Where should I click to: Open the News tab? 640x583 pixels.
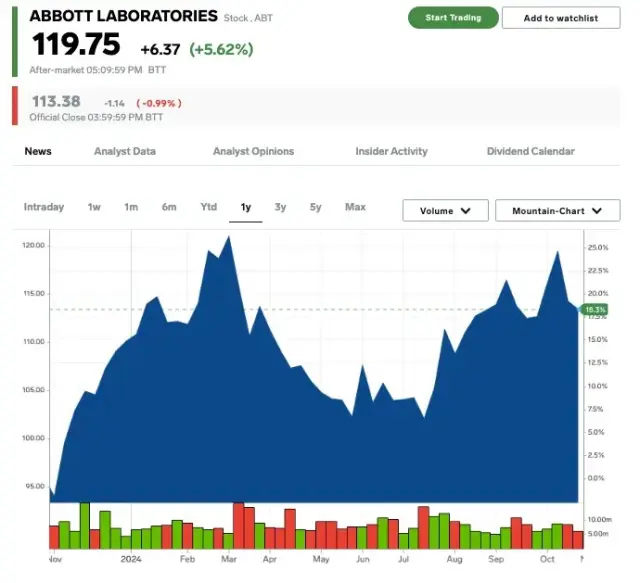click(38, 152)
